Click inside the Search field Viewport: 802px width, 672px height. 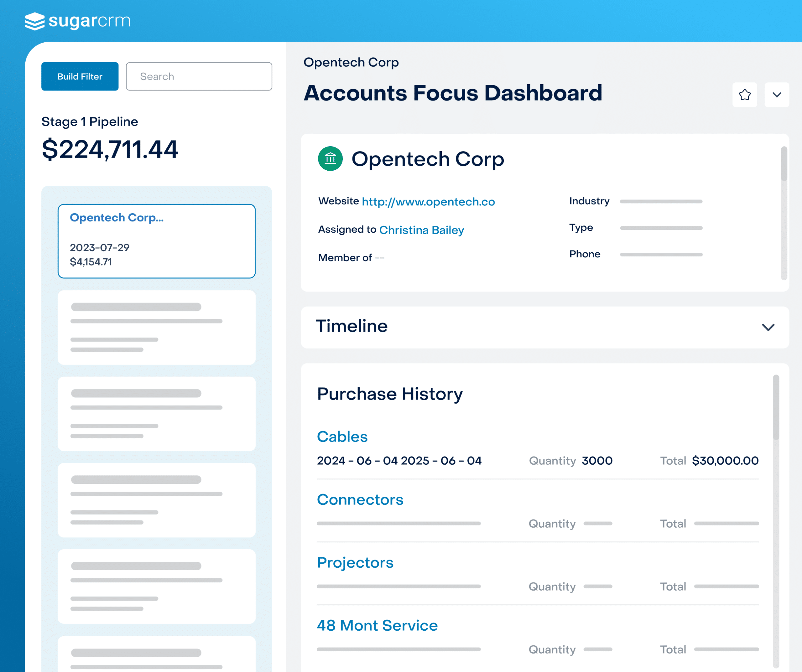(x=199, y=76)
